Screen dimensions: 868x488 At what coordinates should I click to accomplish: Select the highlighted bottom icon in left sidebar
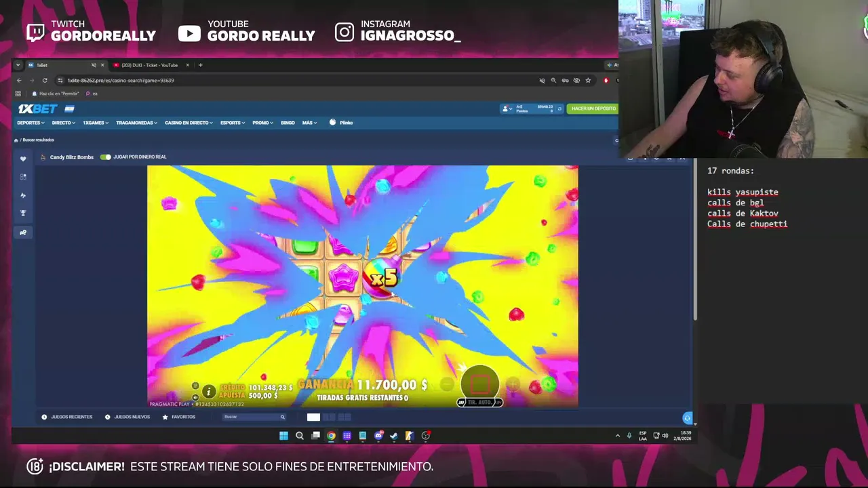coord(23,232)
